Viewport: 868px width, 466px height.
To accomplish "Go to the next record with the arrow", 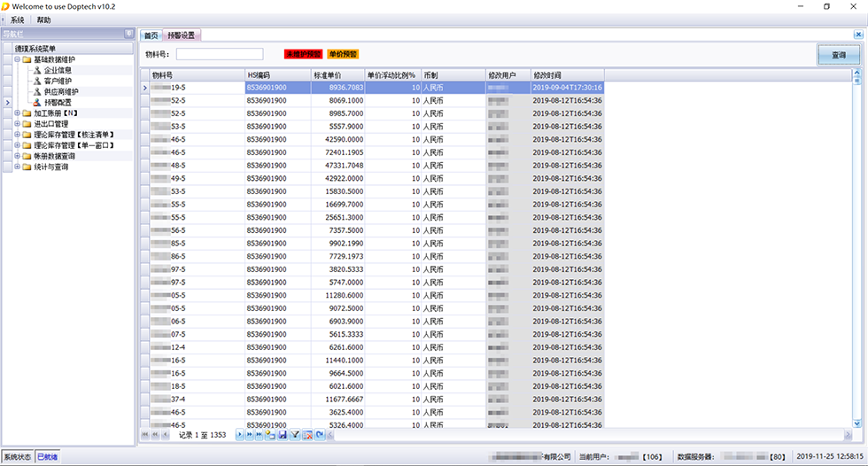I will pos(240,435).
